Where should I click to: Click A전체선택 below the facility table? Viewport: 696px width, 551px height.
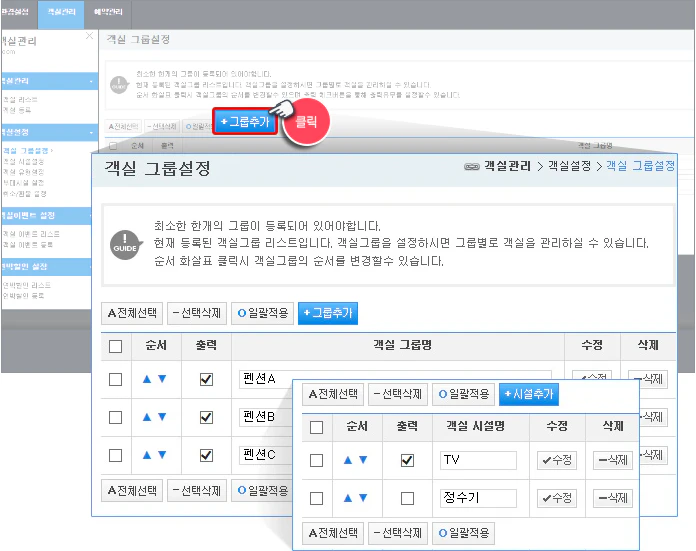(333, 533)
